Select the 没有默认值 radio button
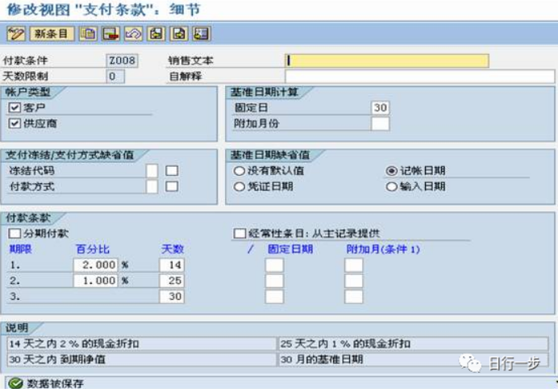The width and height of the screenshot is (558, 392). [x=239, y=171]
